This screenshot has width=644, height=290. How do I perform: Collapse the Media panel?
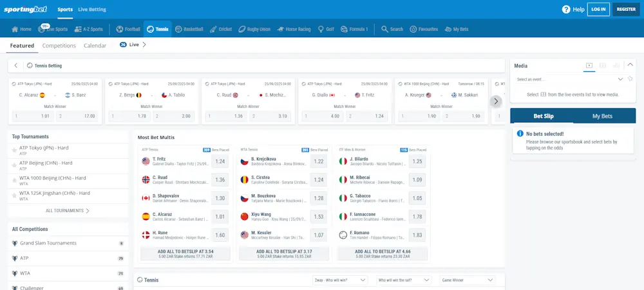coord(630,65)
